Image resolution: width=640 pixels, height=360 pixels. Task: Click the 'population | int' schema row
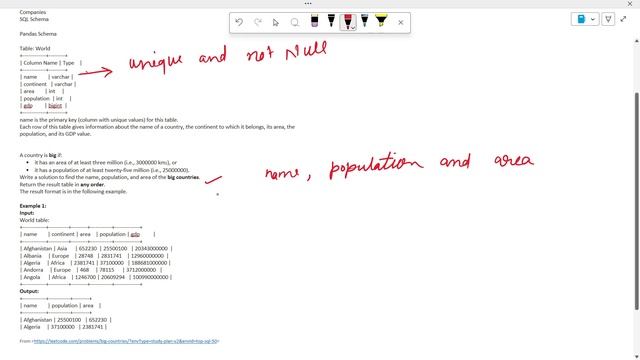click(x=46, y=98)
